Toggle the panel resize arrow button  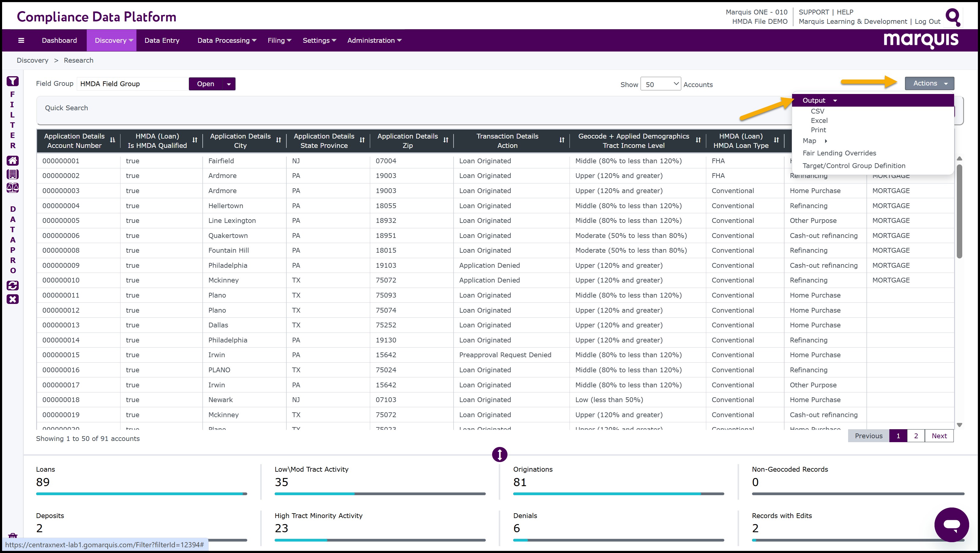click(x=500, y=455)
